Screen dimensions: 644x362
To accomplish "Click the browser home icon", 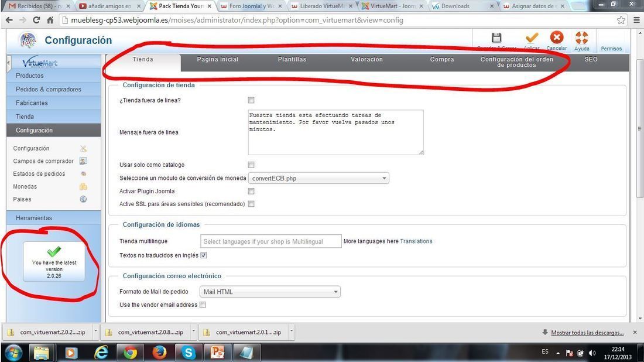I will [x=50, y=20].
